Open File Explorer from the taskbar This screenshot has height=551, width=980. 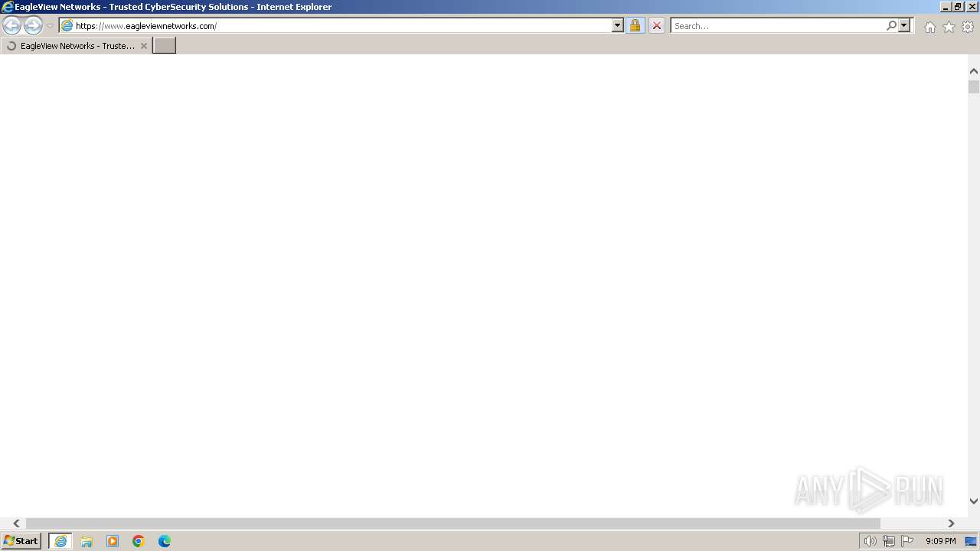pos(87,541)
